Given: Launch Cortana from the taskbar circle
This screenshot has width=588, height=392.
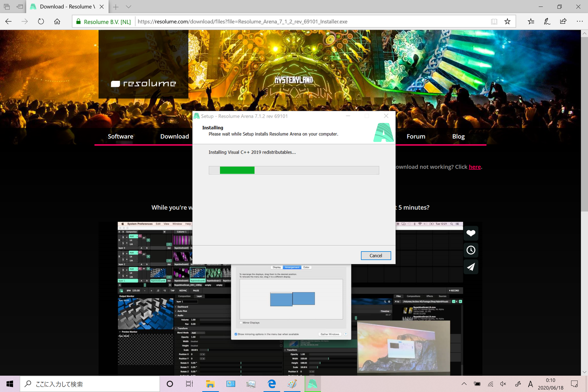Looking at the screenshot, I should 170,384.
